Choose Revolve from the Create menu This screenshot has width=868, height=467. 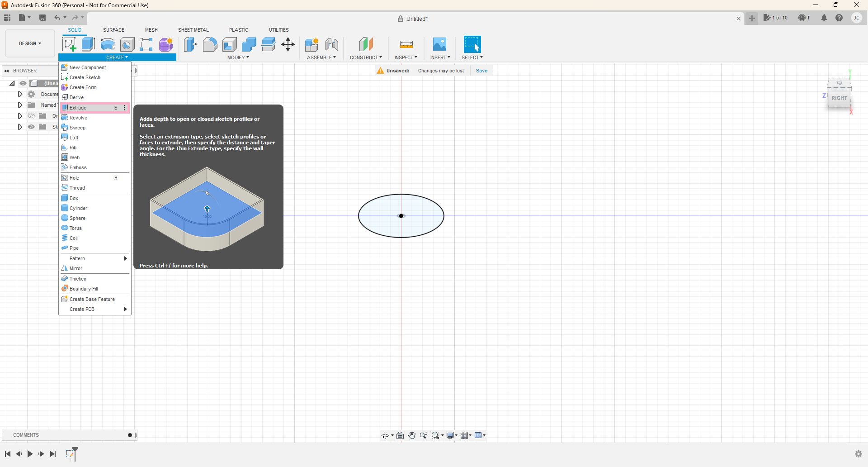tap(95, 118)
